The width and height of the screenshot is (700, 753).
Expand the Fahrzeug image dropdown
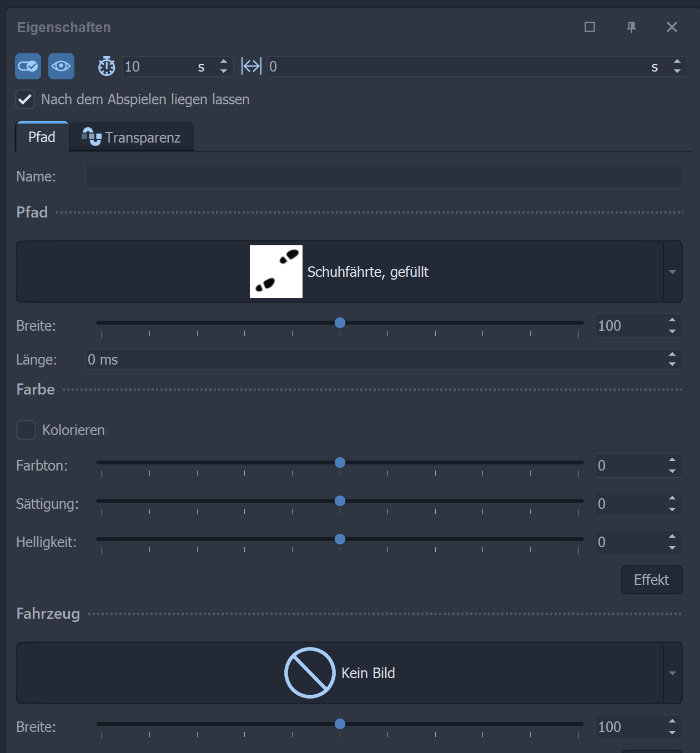[x=672, y=673]
